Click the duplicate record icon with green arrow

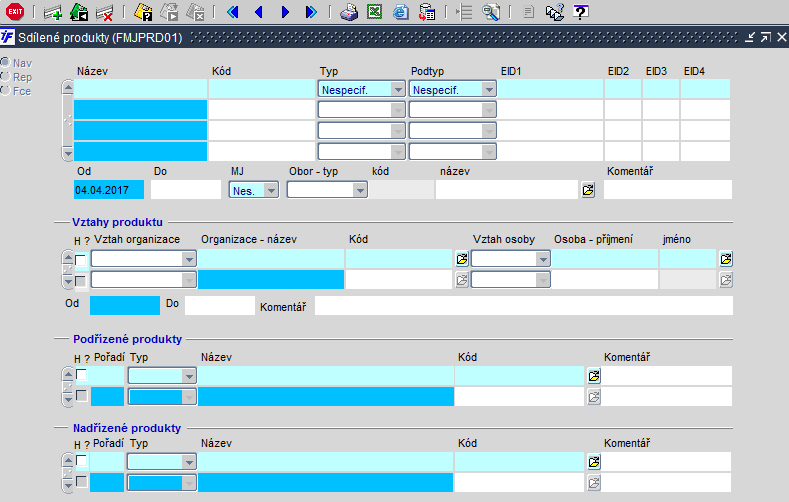coord(78,12)
